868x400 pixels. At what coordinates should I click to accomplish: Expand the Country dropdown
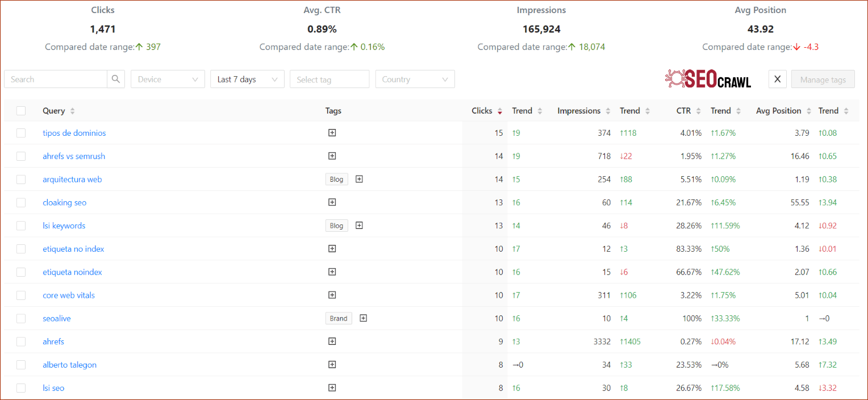[415, 79]
